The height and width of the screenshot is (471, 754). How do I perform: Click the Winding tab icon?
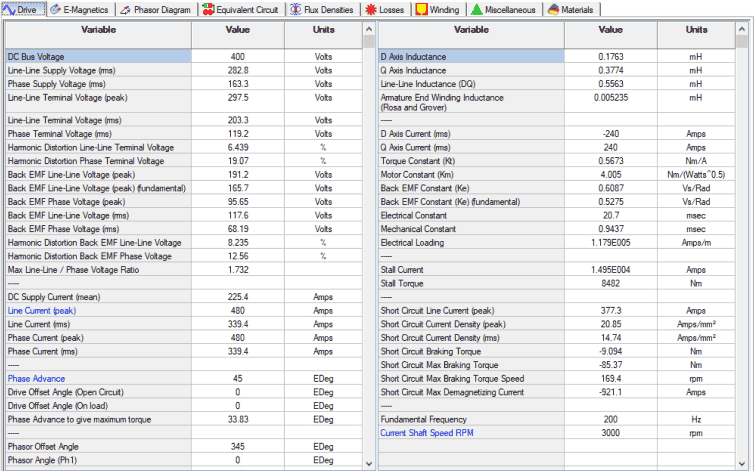tap(421, 9)
